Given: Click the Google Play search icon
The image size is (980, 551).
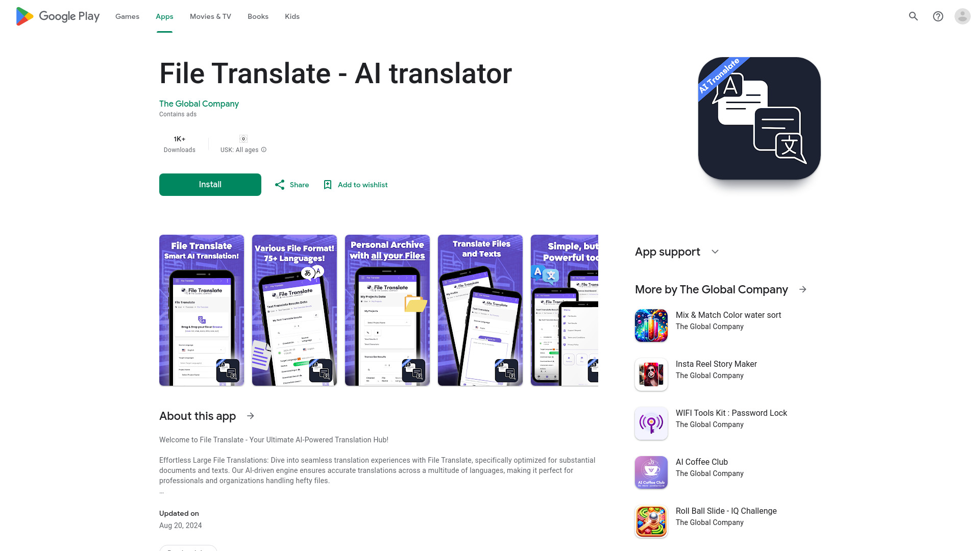Looking at the screenshot, I should (914, 16).
